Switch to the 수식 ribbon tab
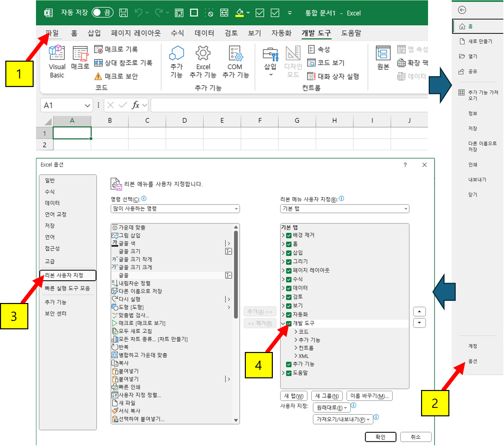 (177, 33)
